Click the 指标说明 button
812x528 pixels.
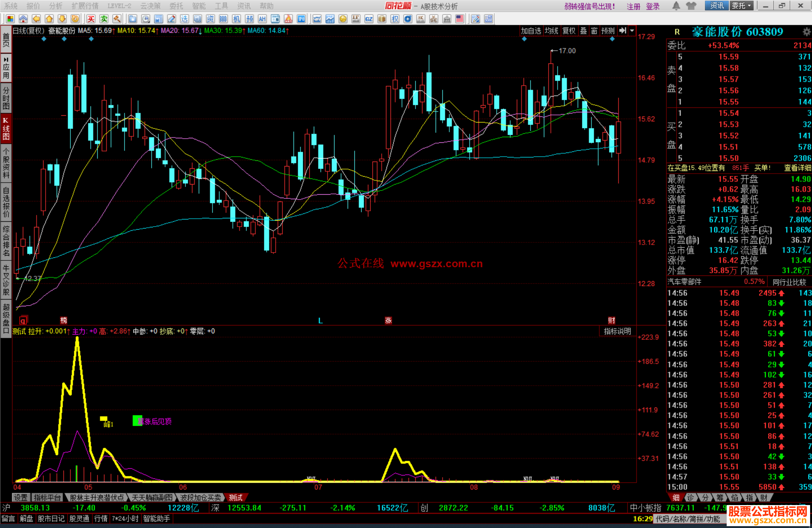[617, 331]
